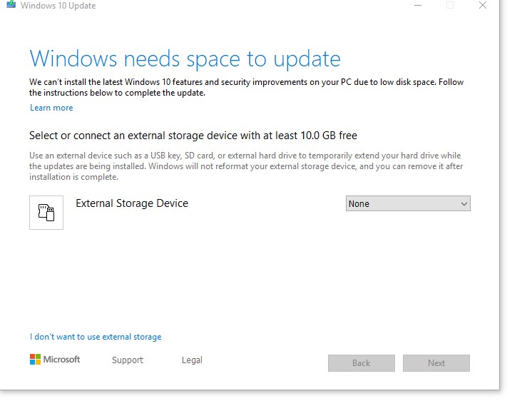
Task: Maximize the Windows 10 Update window
Action: coord(450,5)
